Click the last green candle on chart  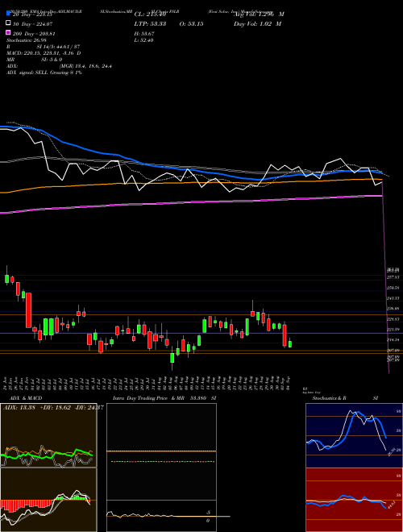290,343
